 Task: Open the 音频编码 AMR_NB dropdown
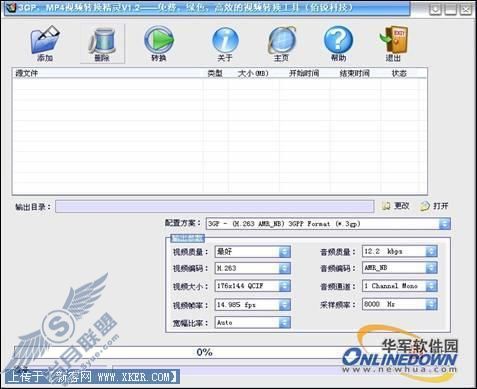pyautogui.click(x=431, y=268)
